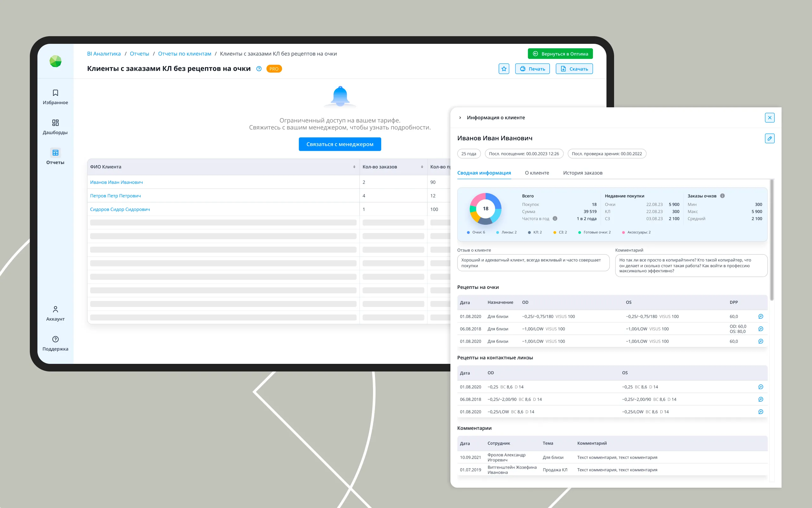Click the green Optima logo
The width and height of the screenshot is (812, 508).
(56, 61)
